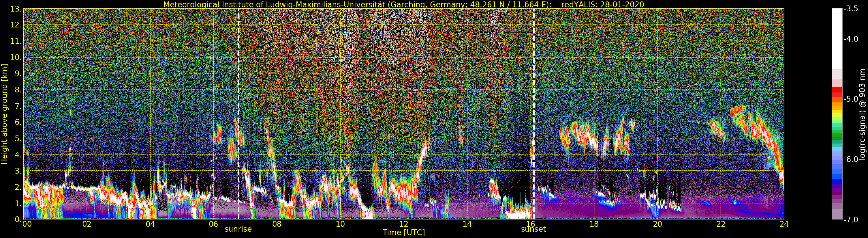This screenshot has height=238, width=868.
Task: Click the "20" time axis tick label
Action: coord(657,224)
